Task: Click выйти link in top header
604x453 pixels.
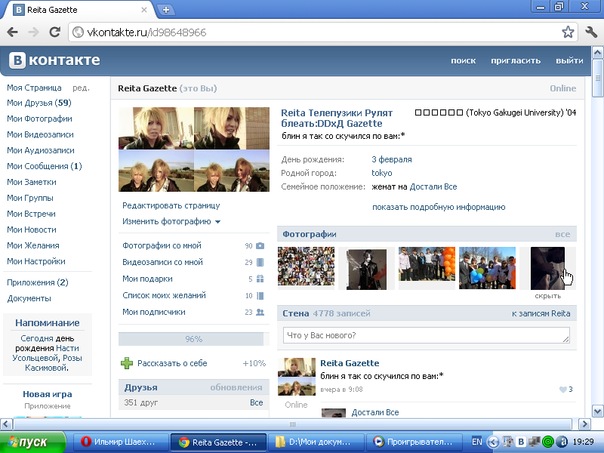Action: pyautogui.click(x=569, y=61)
